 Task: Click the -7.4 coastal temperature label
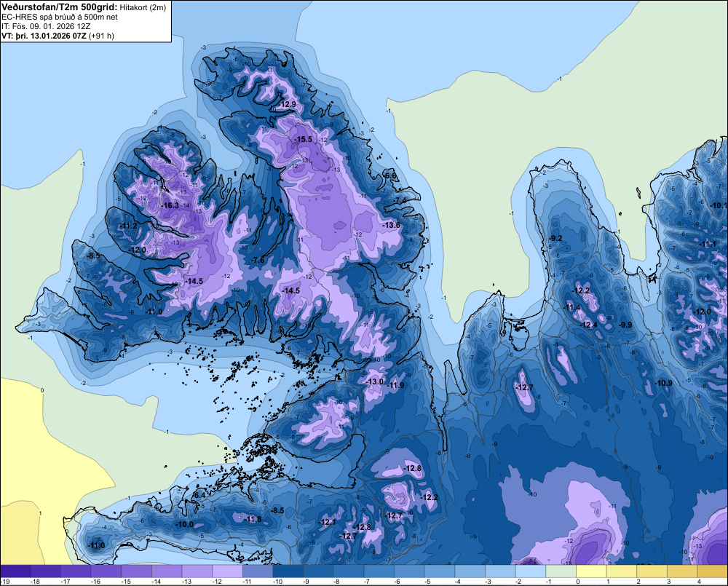(x=400, y=200)
